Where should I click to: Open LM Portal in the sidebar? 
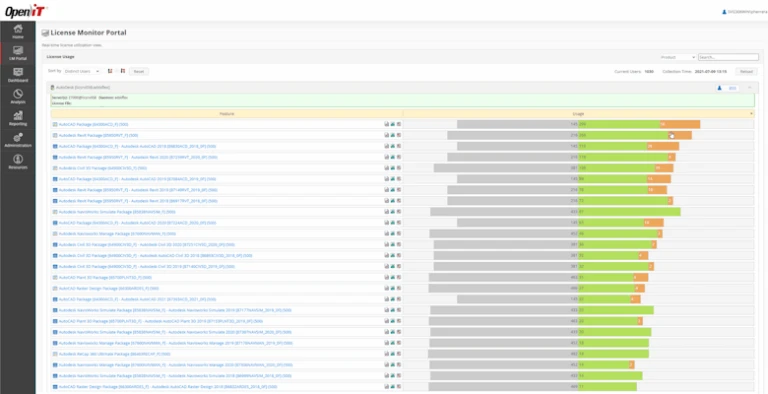[18, 53]
